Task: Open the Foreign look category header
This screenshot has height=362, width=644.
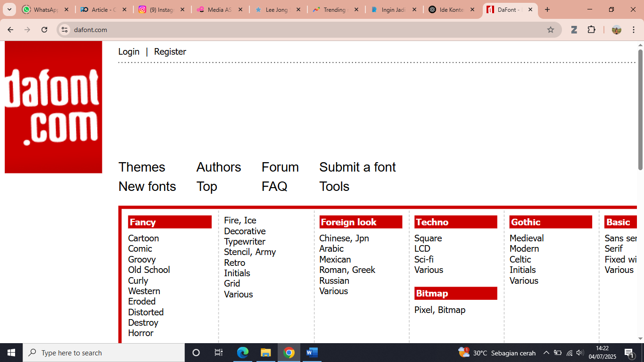Action: click(x=361, y=222)
